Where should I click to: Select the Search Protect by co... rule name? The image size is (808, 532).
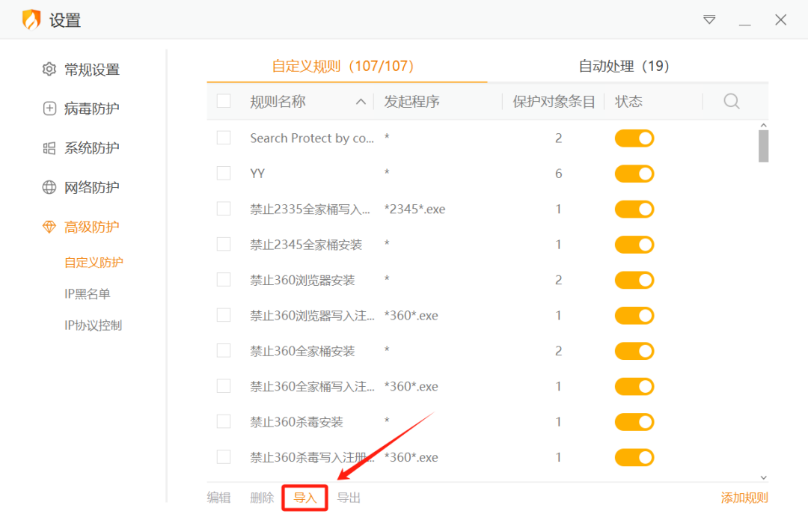tap(312, 138)
